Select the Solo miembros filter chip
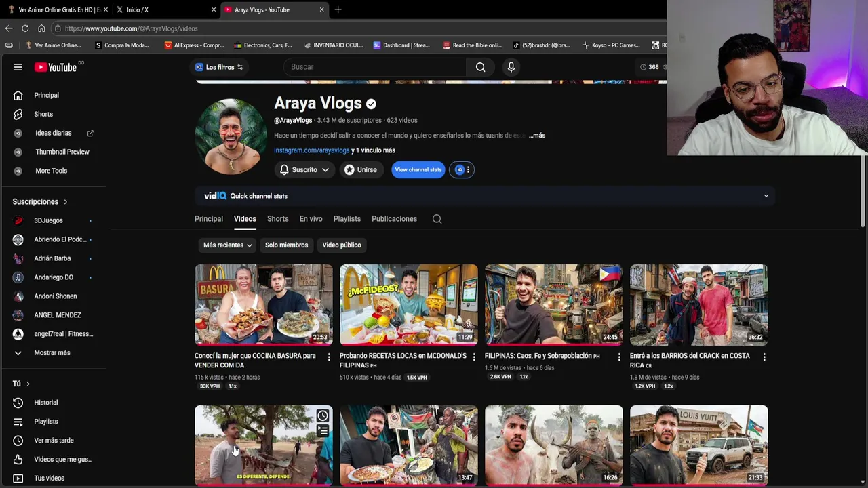Viewport: 868px width, 488px height. point(286,245)
